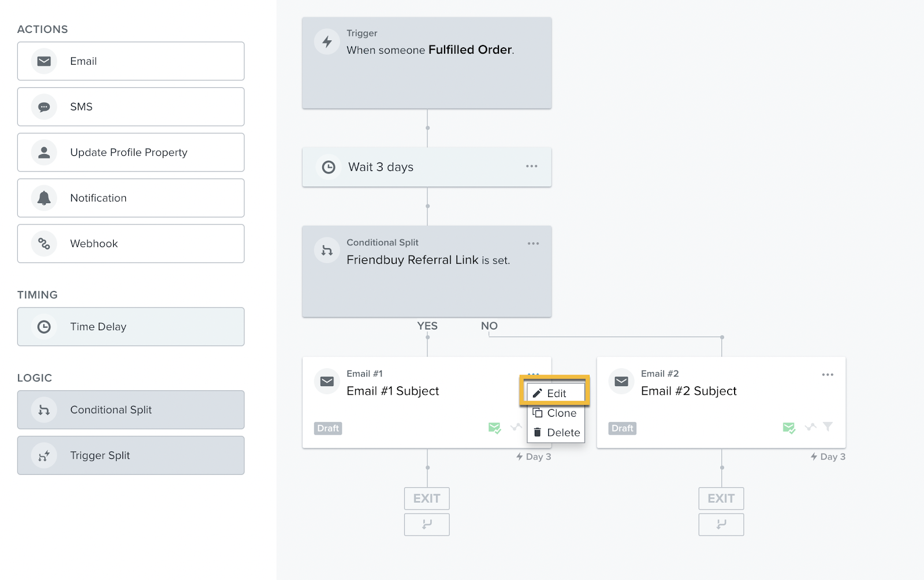Screen dimensions: 924x580
Task: Open the Wait 3 days options menu
Action: 531,166
